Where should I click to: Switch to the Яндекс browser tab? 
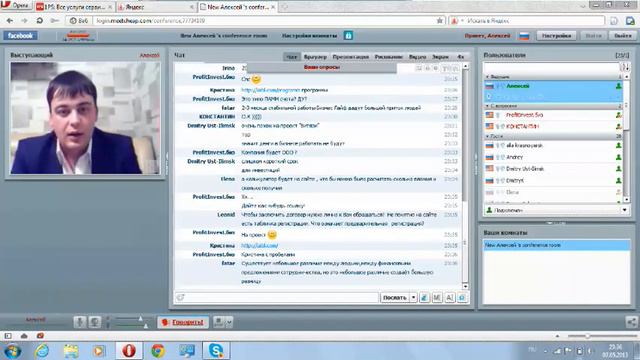[x=156, y=7]
